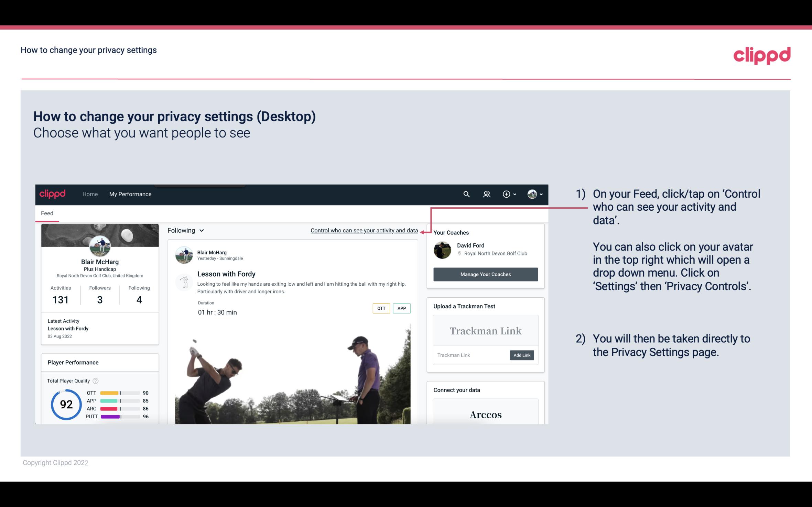Toggle the Feed view selector

(185, 230)
